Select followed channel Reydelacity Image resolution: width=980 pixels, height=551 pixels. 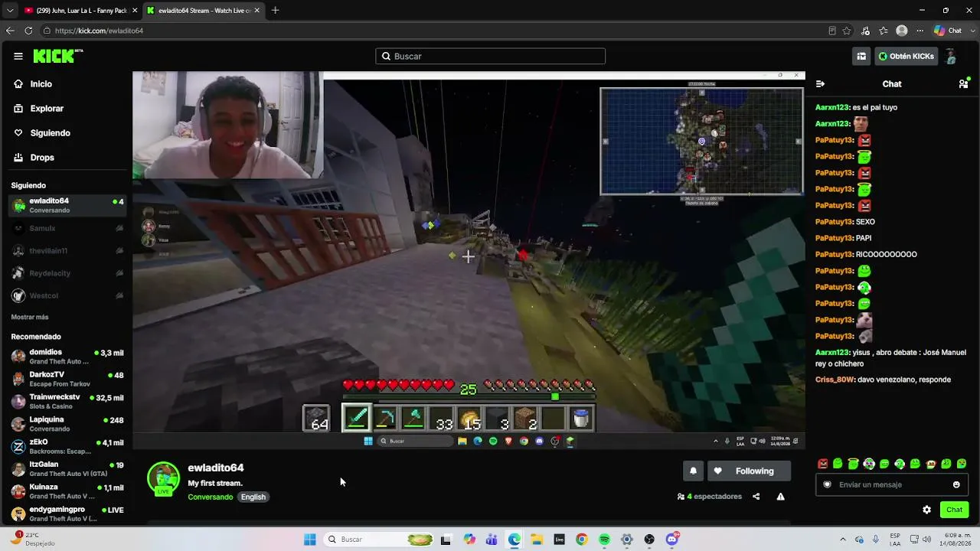(x=67, y=273)
